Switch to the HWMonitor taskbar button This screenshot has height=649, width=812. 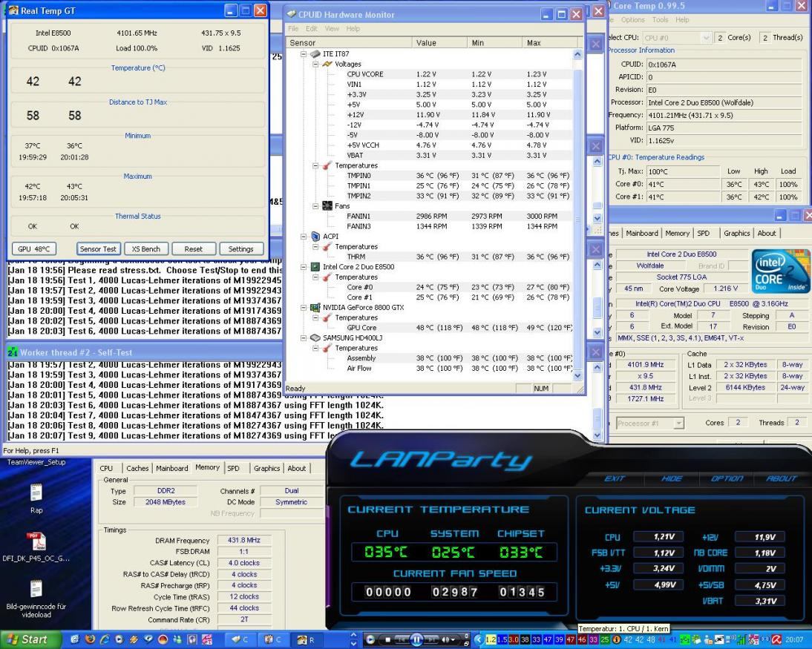240,639
